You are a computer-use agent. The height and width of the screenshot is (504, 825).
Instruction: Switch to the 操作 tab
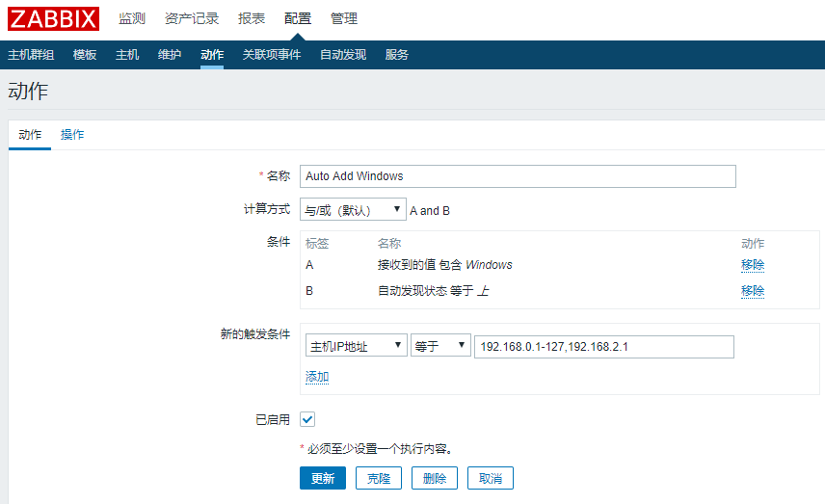click(x=72, y=135)
